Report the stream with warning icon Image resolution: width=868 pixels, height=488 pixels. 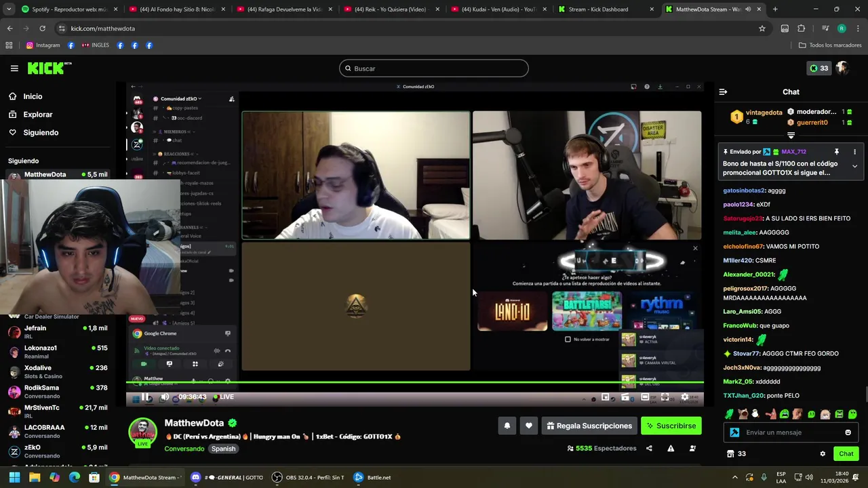pyautogui.click(x=671, y=448)
